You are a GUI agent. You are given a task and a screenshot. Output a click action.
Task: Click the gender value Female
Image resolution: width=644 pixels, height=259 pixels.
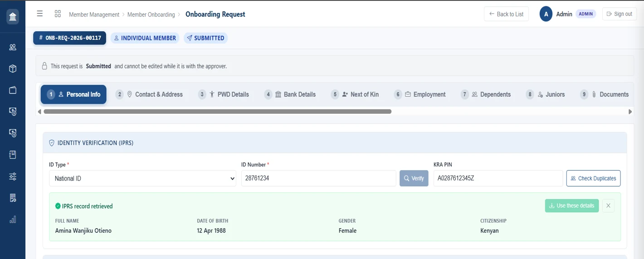pyautogui.click(x=347, y=230)
